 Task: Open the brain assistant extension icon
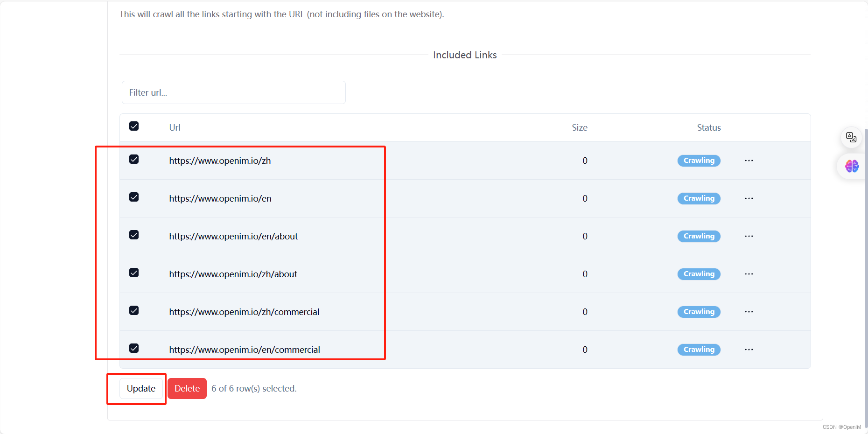[x=852, y=166]
